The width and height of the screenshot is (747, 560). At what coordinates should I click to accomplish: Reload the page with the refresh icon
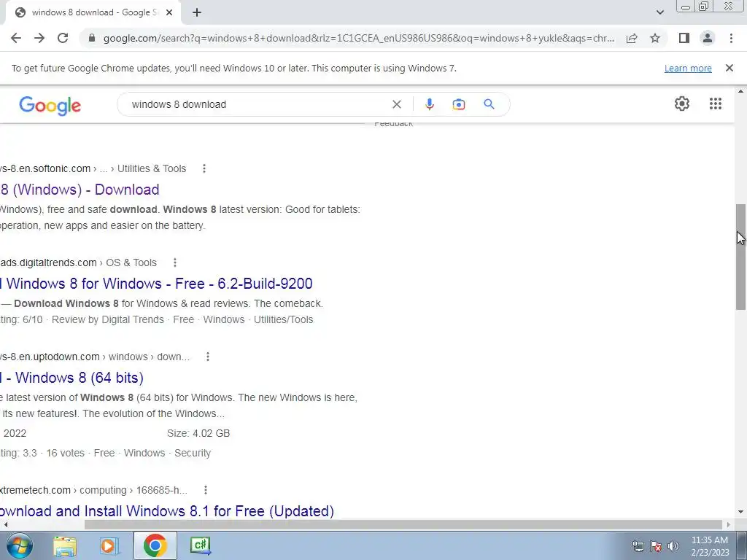click(63, 38)
